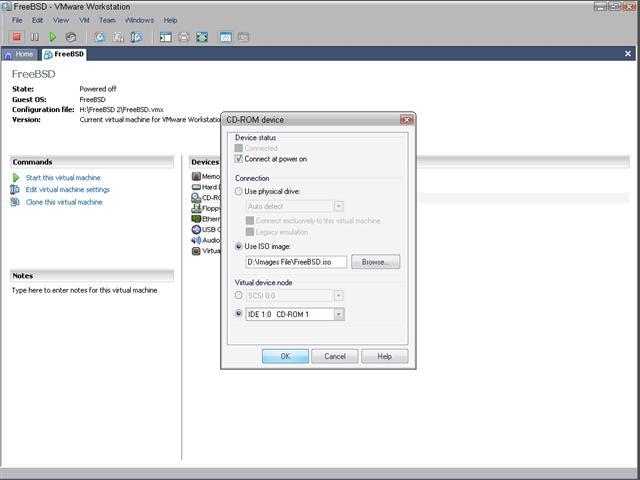640x480 pixels.
Task: Open the Snapshot Manager toolbar icon
Action: coord(136,37)
